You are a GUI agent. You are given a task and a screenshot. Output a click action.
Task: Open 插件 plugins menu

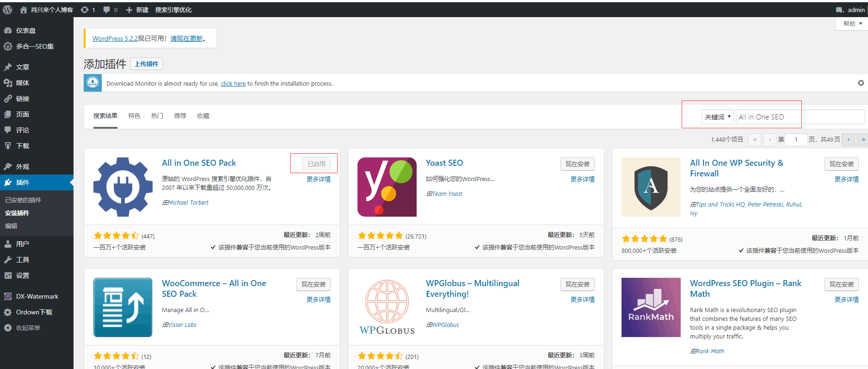click(x=37, y=182)
